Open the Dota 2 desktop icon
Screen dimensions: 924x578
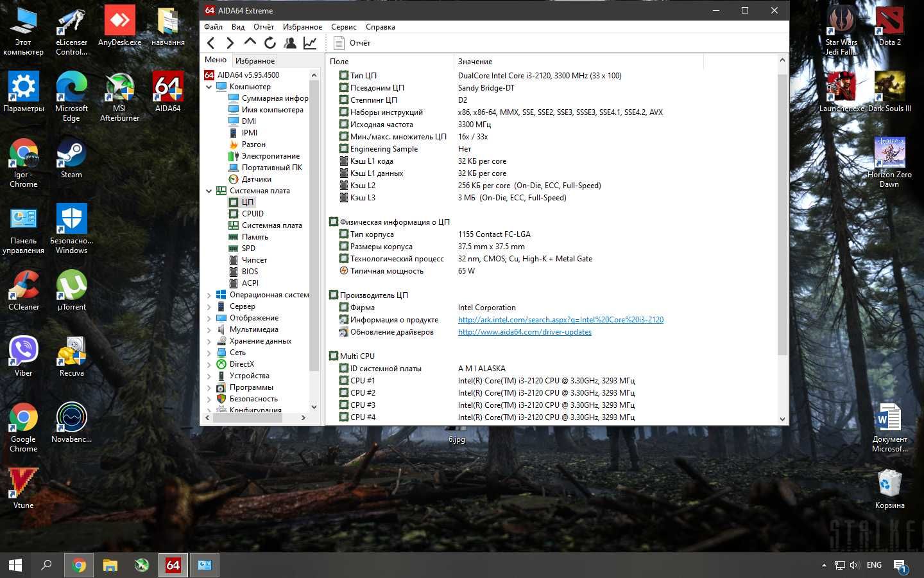(x=889, y=26)
